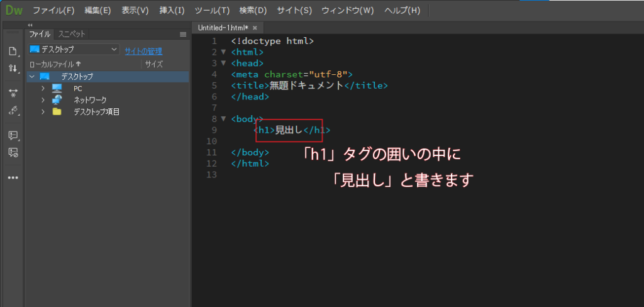644x307 pixels.
Task: Collapse the body tag fold arrow
Action: click(x=223, y=119)
